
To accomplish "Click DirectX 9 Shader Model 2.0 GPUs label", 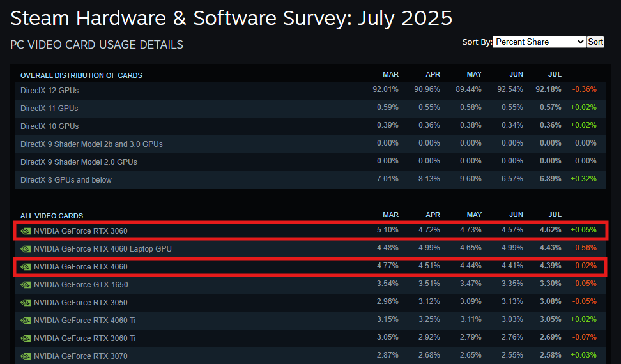I will [79, 162].
